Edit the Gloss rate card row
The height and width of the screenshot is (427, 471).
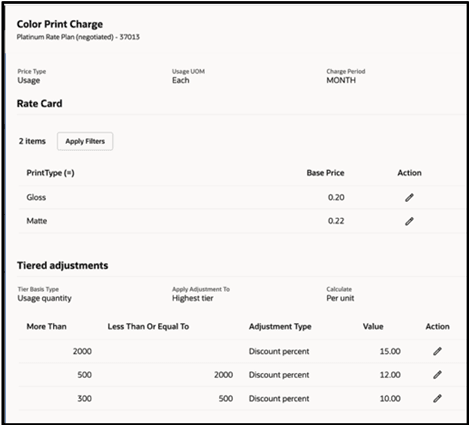point(409,198)
